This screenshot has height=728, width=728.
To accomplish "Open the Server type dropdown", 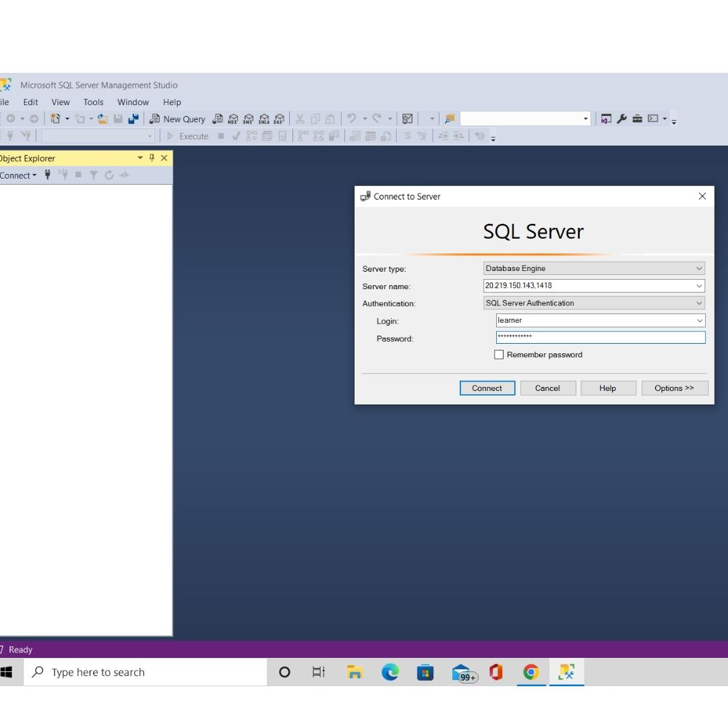I will (699, 268).
